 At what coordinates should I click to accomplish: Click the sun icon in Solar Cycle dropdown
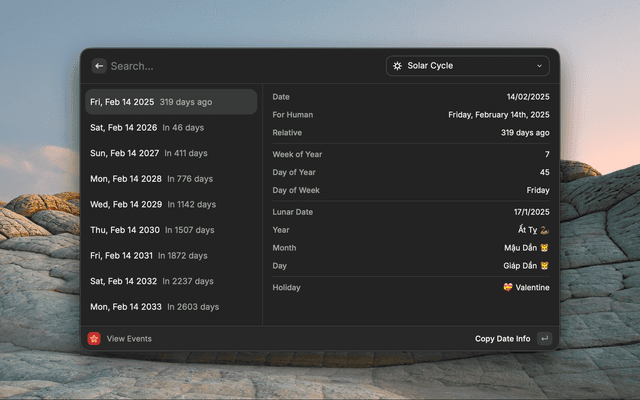(397, 66)
